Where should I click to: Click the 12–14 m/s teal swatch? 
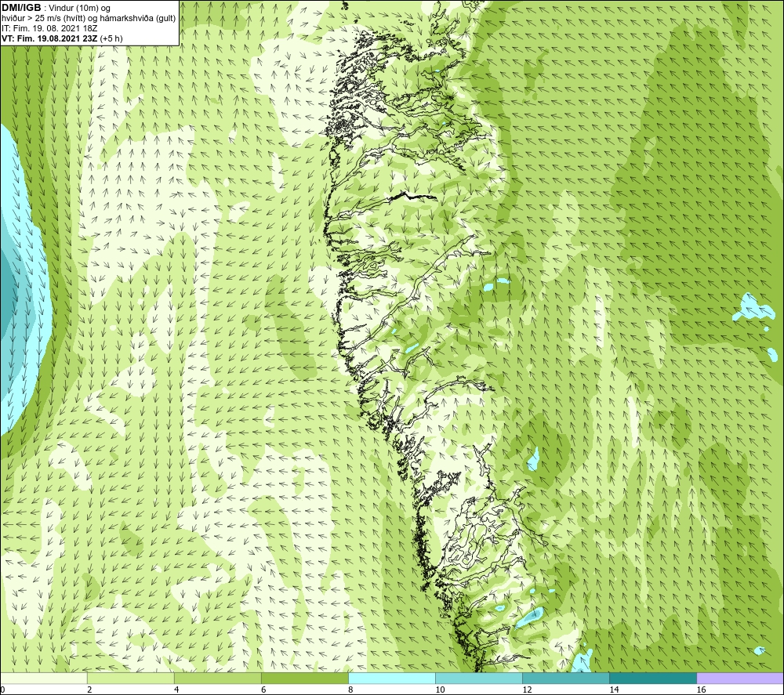pos(566,678)
